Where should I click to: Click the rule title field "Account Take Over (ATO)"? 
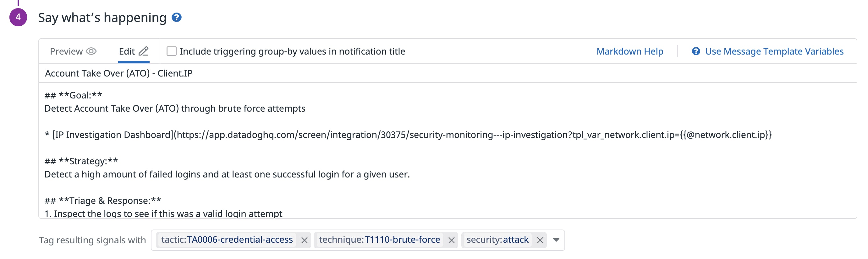pyautogui.click(x=118, y=73)
